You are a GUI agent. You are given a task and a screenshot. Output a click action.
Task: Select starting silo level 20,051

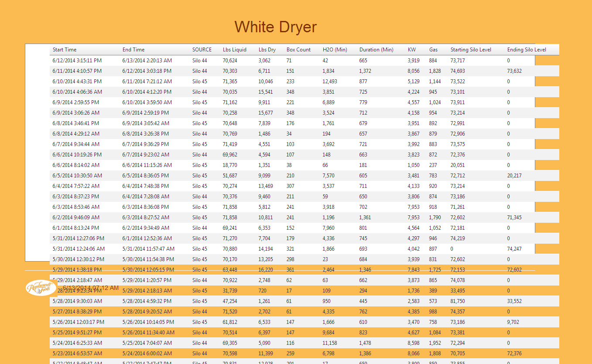[458, 165]
